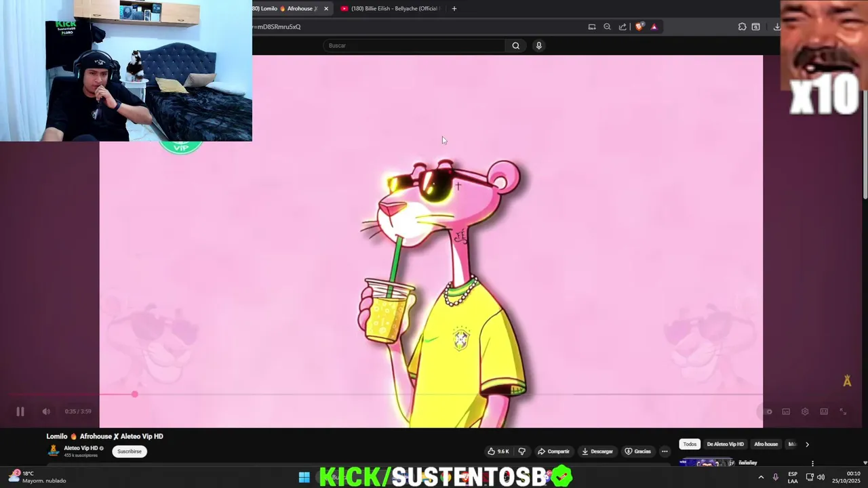
Task: Show more chips with right chevron
Action: point(807,445)
